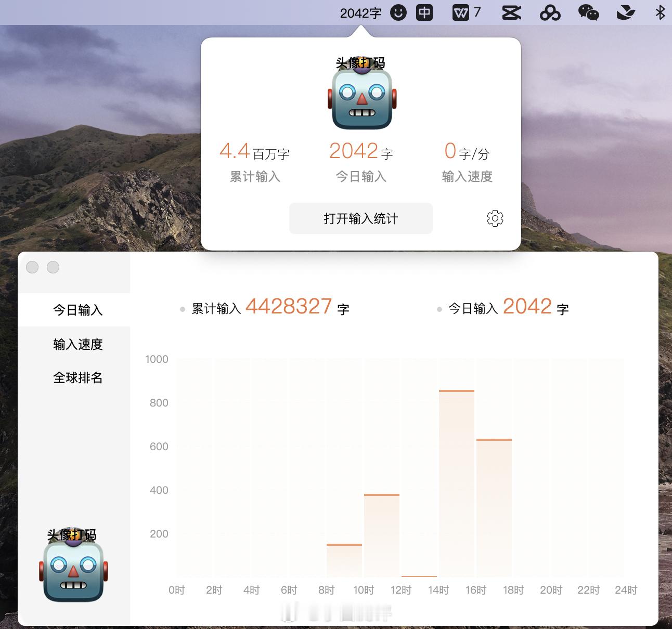This screenshot has width=672, height=629.
Task: Click the first gray window control button
Action: pyautogui.click(x=32, y=267)
